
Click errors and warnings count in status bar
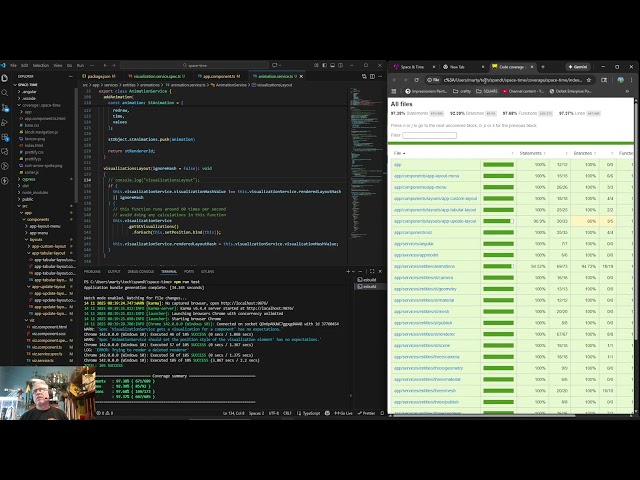(x=105, y=413)
